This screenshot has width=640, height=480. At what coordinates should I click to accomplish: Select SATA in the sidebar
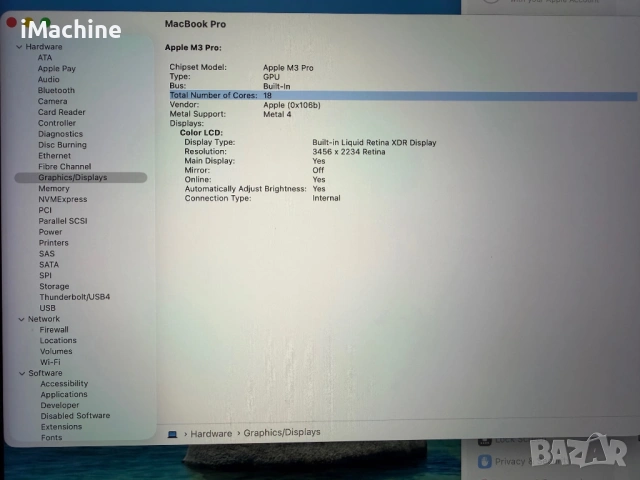(x=49, y=264)
